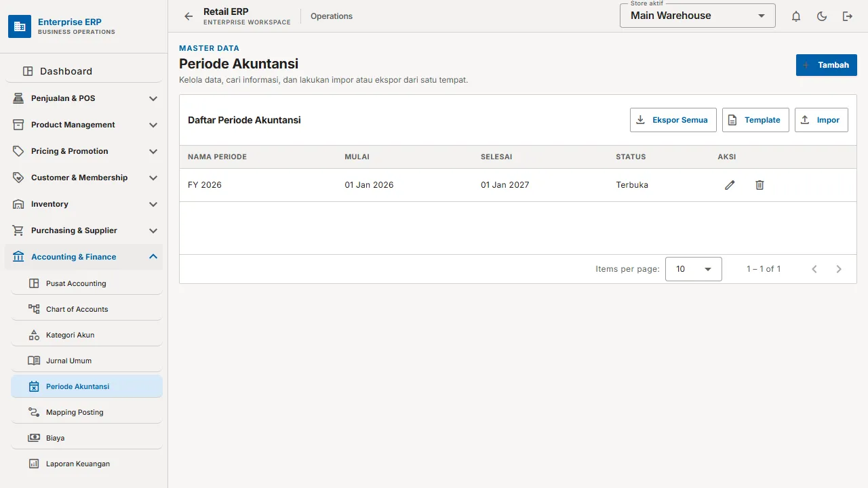Image resolution: width=868 pixels, height=488 pixels.
Task: Open Dashboard from the sidebar
Action: [84, 71]
